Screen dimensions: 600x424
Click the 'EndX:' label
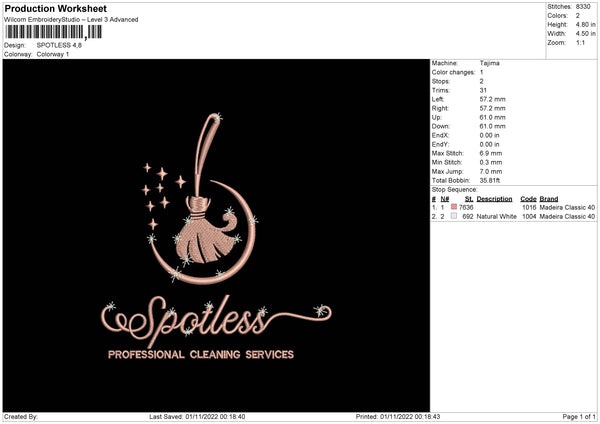click(x=440, y=135)
